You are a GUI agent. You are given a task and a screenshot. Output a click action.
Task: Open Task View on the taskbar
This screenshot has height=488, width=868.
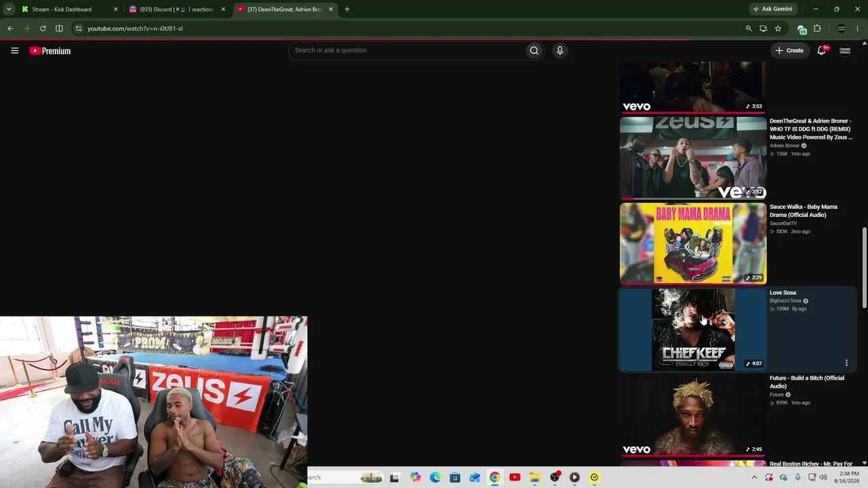click(x=395, y=477)
